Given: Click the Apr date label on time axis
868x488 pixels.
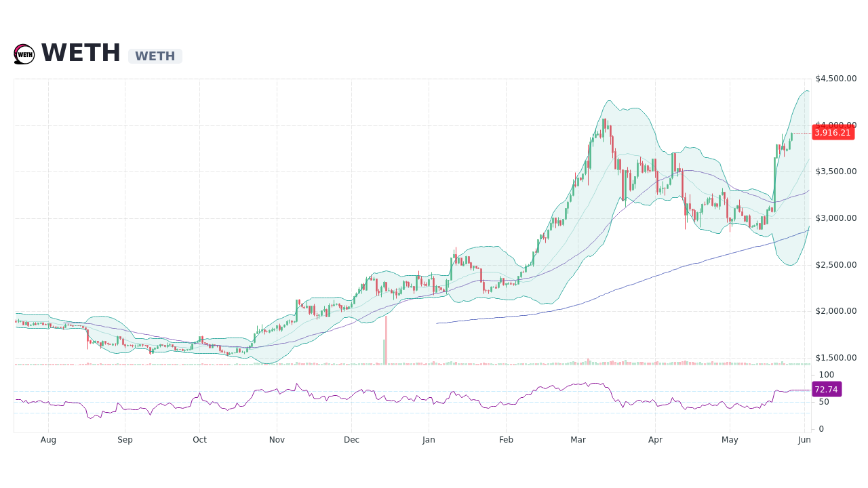Looking at the screenshot, I should tap(655, 440).
